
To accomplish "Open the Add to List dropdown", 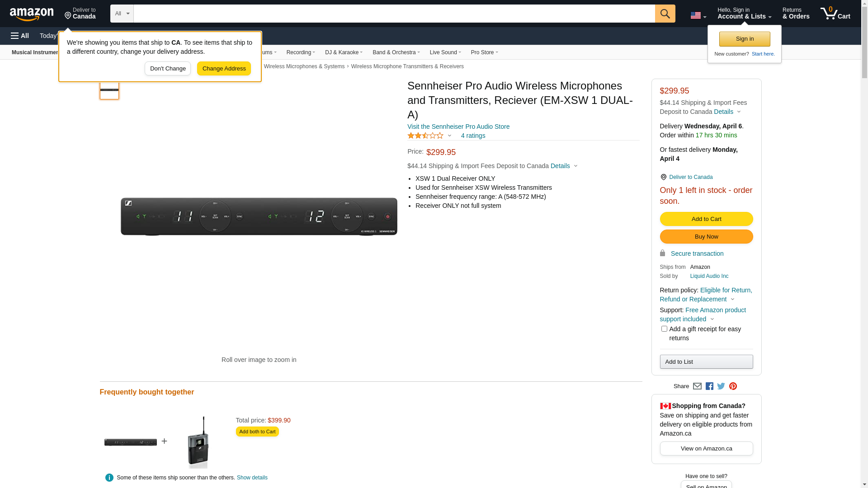I will 706,362.
